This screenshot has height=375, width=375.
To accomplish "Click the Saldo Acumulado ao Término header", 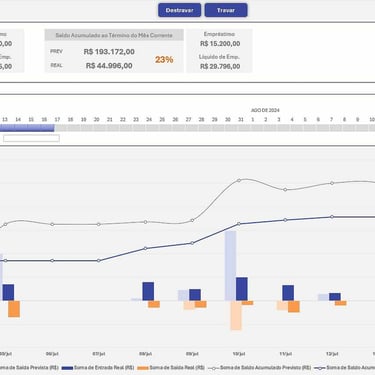I will (x=114, y=35).
